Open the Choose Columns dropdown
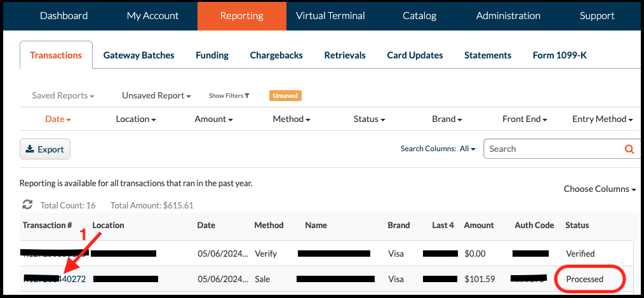This screenshot has height=298, width=644. tap(600, 189)
